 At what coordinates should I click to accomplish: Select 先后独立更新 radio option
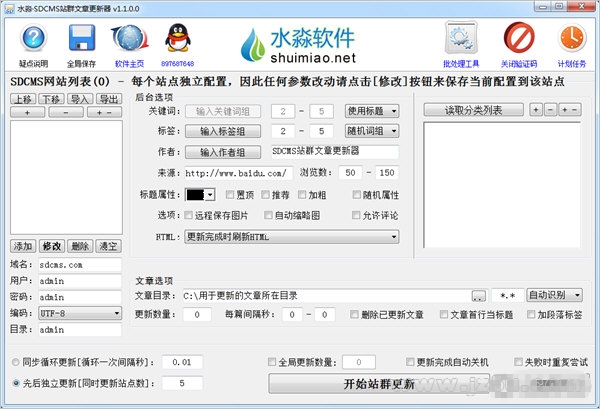point(16,383)
